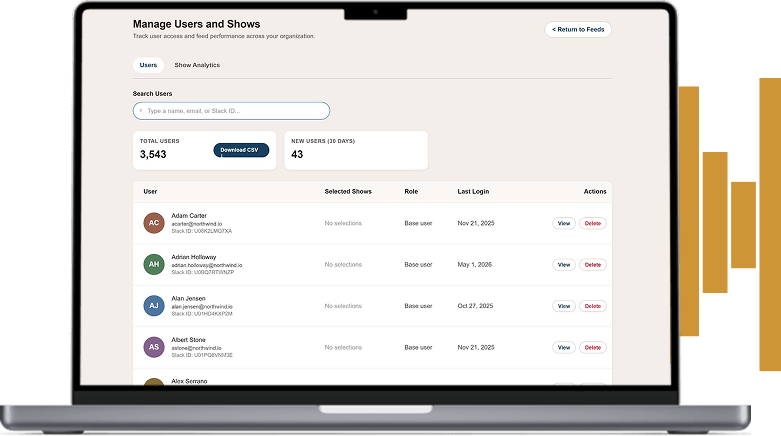Click the NEW USERS (30 DAYS) label
This screenshot has height=436, width=781.
(323, 141)
